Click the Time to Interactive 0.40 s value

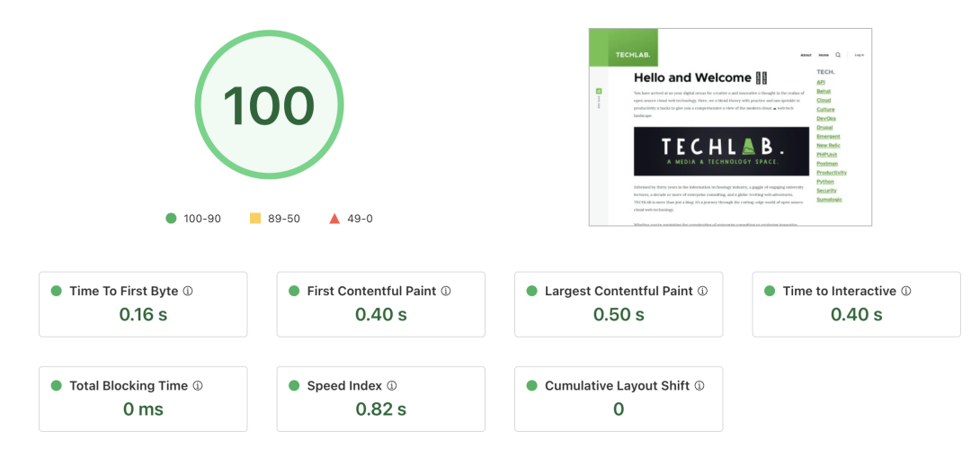coord(856,315)
